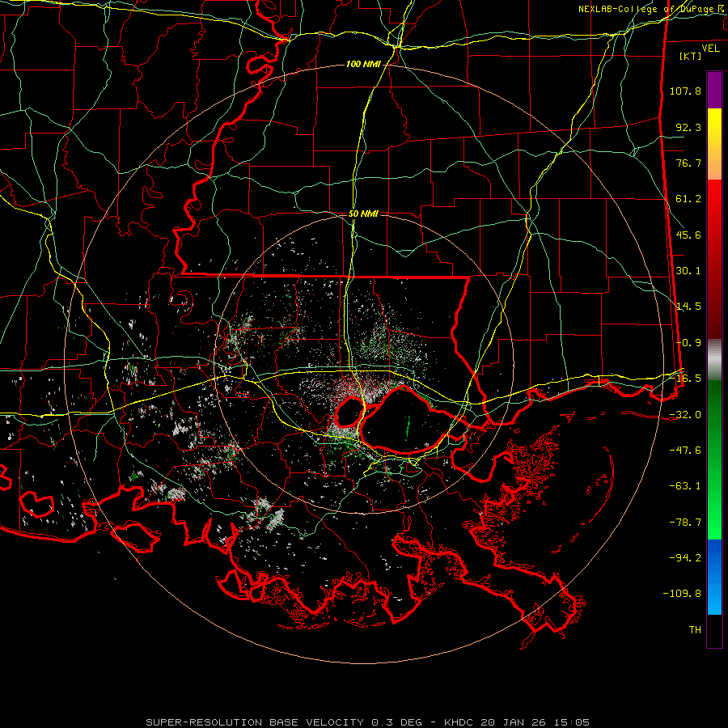Pick the yellow-orange segment of the color bar
The width and height of the screenshot is (728, 728).
(714, 144)
